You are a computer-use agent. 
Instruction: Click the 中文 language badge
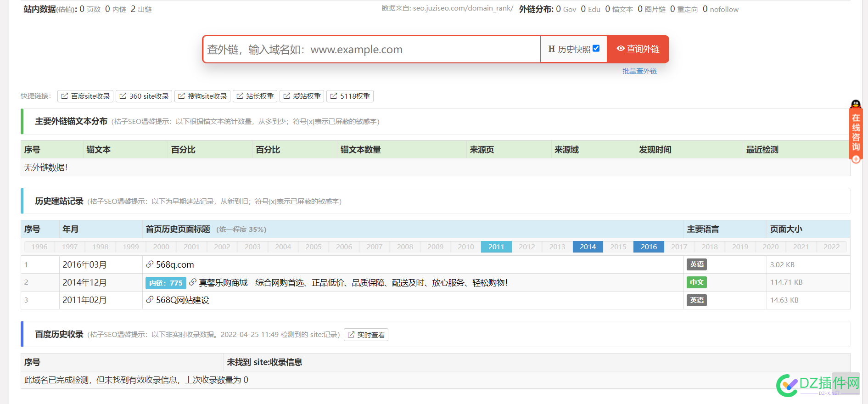(696, 282)
